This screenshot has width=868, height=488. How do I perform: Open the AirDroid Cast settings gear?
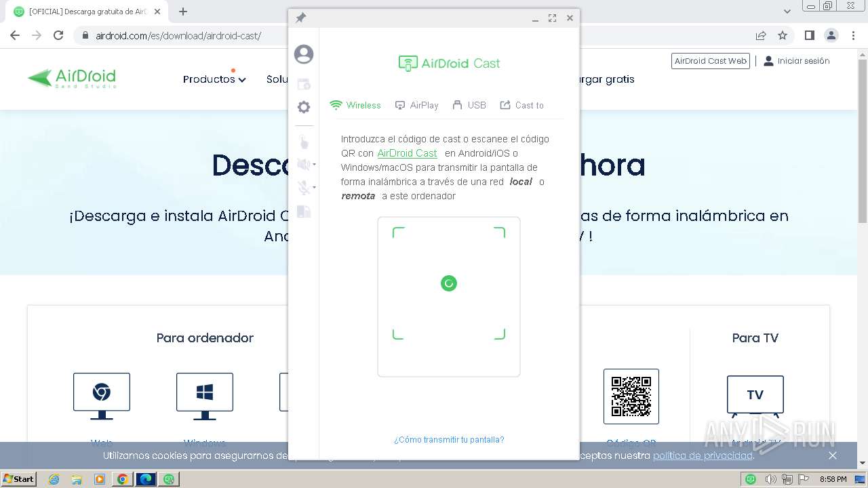pyautogui.click(x=304, y=107)
